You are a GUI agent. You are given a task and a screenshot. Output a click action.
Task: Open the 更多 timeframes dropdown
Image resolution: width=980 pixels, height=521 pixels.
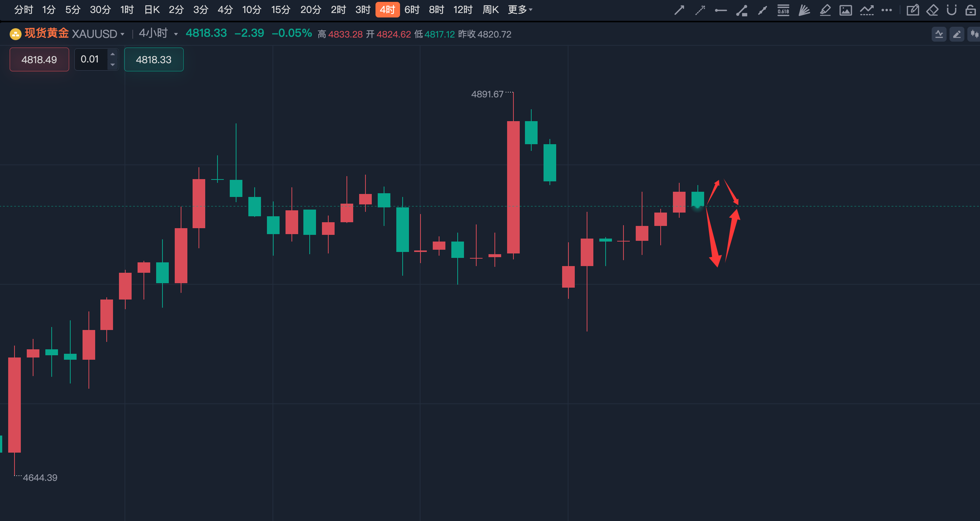coord(520,10)
